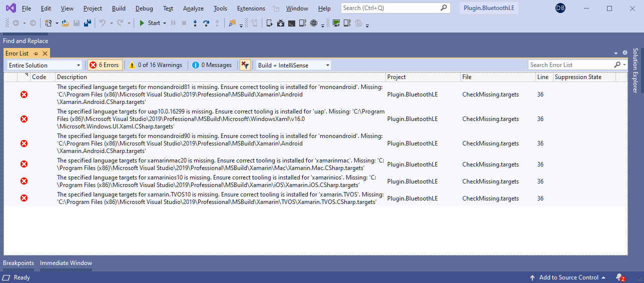
Task: Click the New Project toolbar icon
Action: tap(49, 23)
